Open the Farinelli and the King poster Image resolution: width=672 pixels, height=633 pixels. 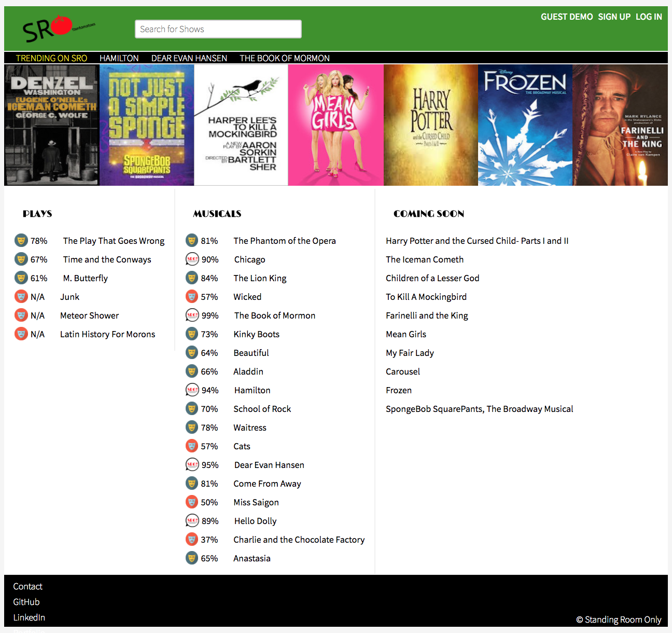pyautogui.click(x=620, y=125)
